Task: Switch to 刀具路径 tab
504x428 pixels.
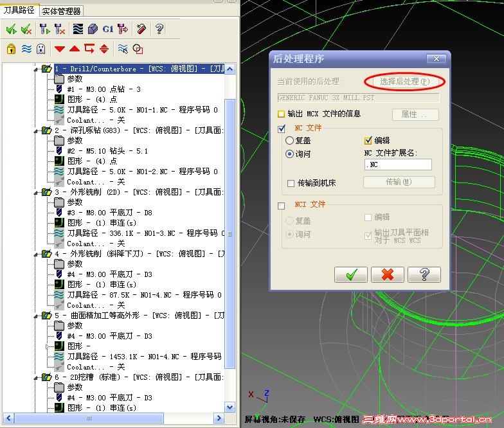Action: [x=19, y=10]
